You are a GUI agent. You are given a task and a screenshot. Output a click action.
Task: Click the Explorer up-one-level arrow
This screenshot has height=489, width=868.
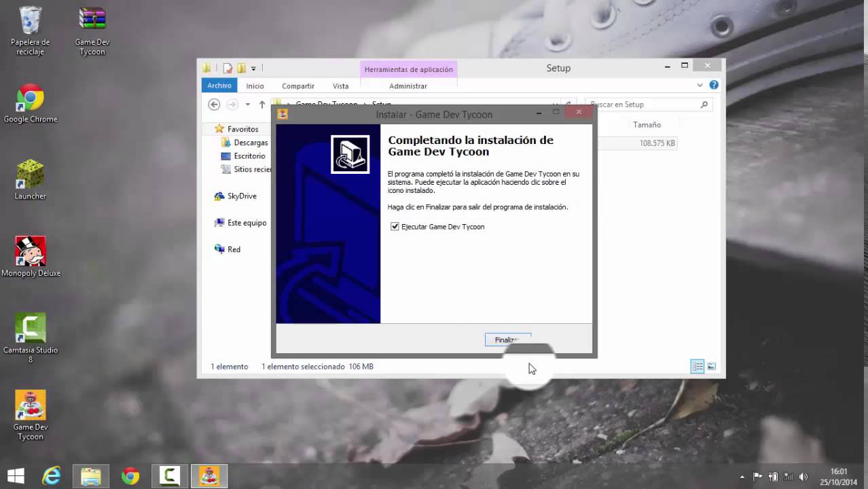click(262, 105)
